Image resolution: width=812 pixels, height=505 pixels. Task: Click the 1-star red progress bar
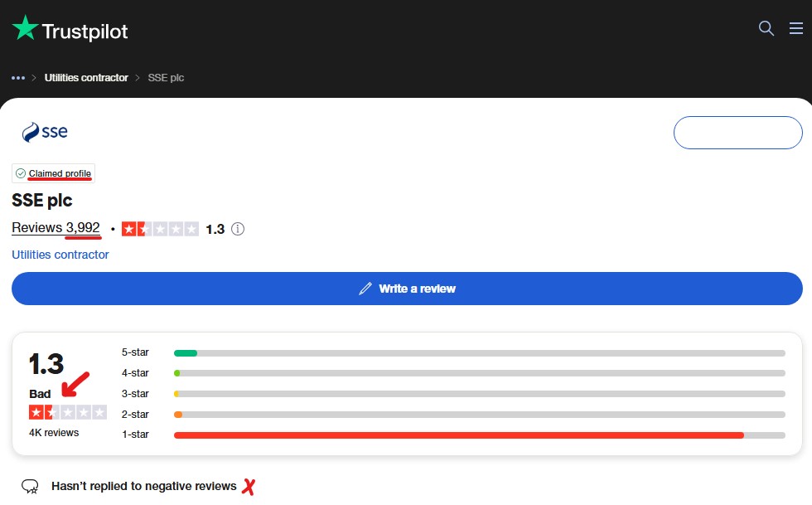[x=459, y=435]
